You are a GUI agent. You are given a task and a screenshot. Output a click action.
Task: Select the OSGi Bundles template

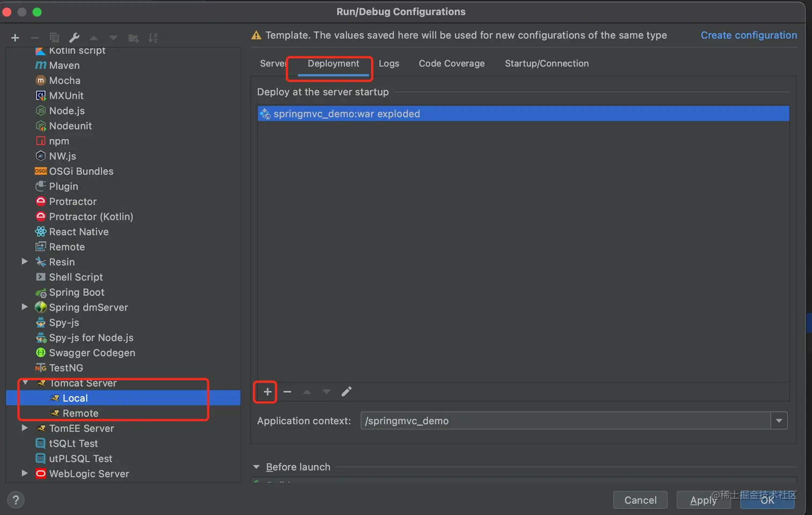pos(81,171)
